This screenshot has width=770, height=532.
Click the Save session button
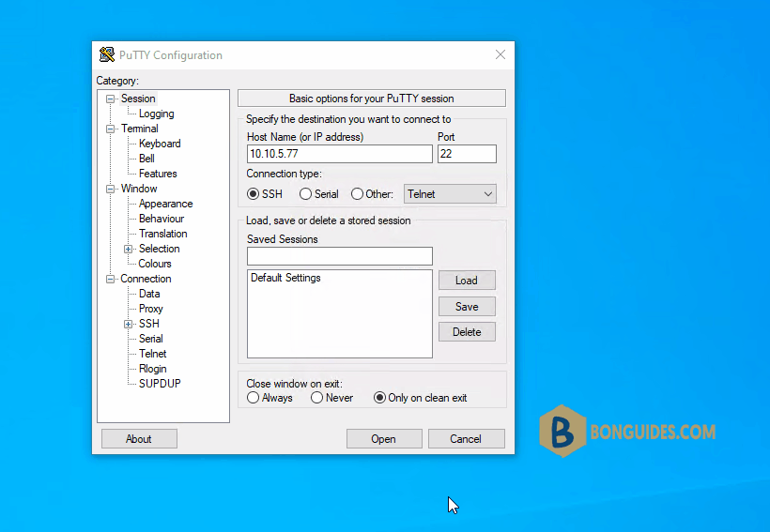pos(467,307)
